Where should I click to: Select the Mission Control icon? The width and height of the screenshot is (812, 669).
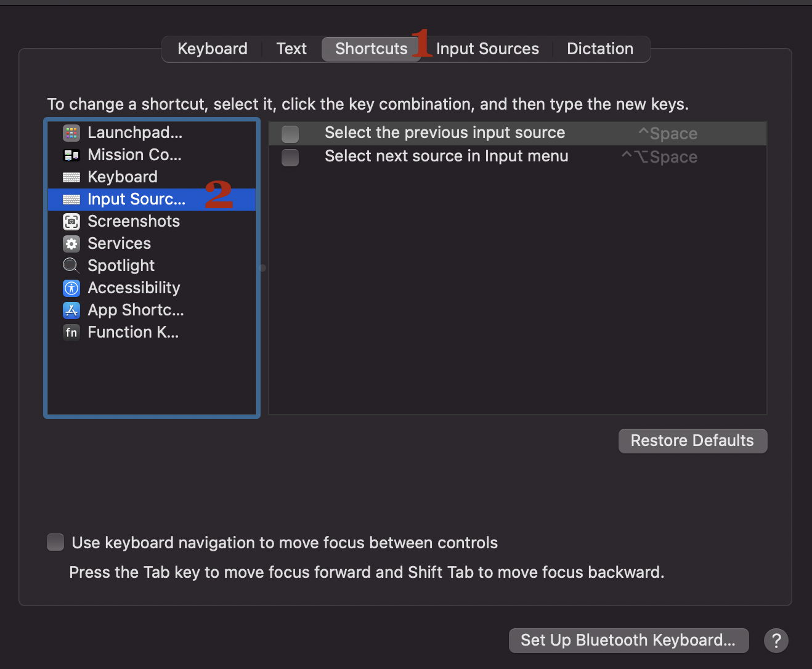click(71, 155)
